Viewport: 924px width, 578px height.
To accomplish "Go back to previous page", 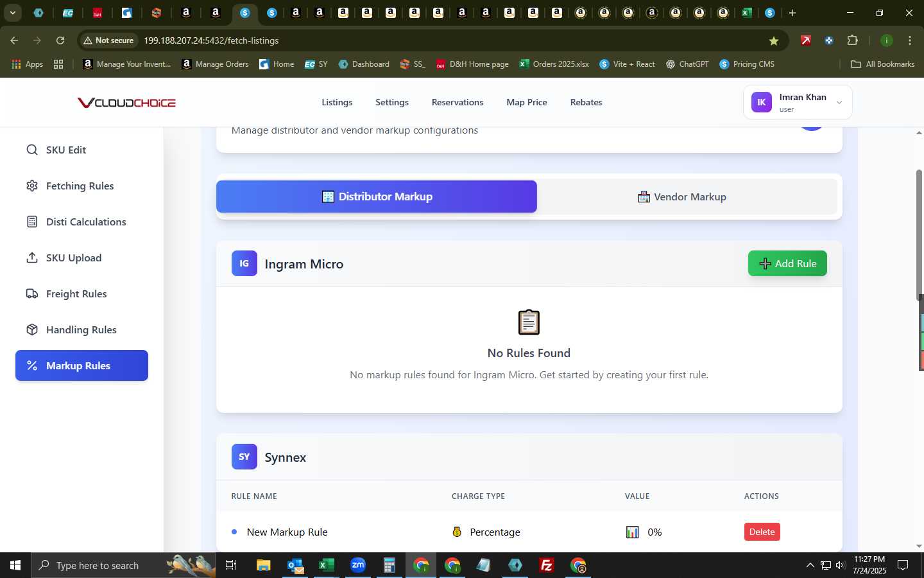I will pos(14,40).
